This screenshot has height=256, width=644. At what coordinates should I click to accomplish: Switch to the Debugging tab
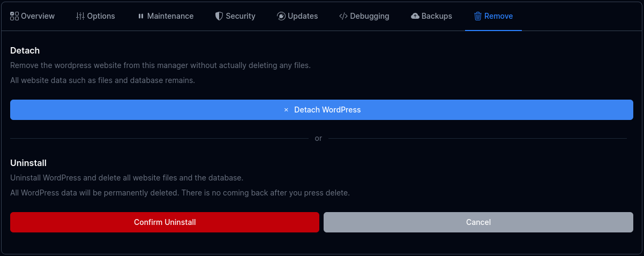coord(370,16)
